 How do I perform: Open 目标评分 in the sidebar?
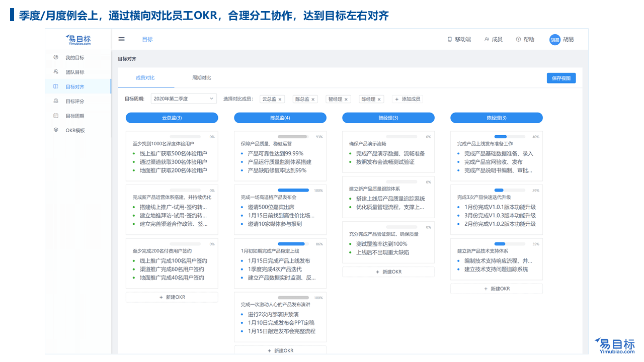[x=75, y=102]
